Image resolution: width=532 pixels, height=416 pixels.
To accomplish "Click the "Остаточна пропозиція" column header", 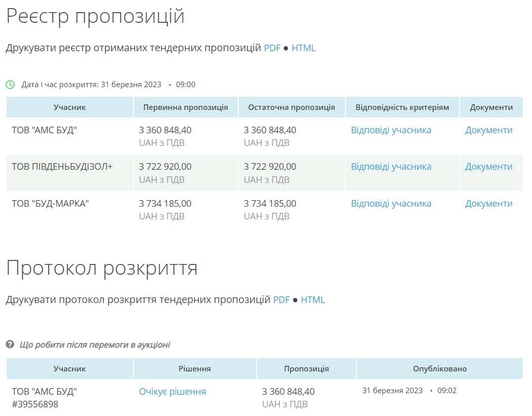I will [291, 107].
